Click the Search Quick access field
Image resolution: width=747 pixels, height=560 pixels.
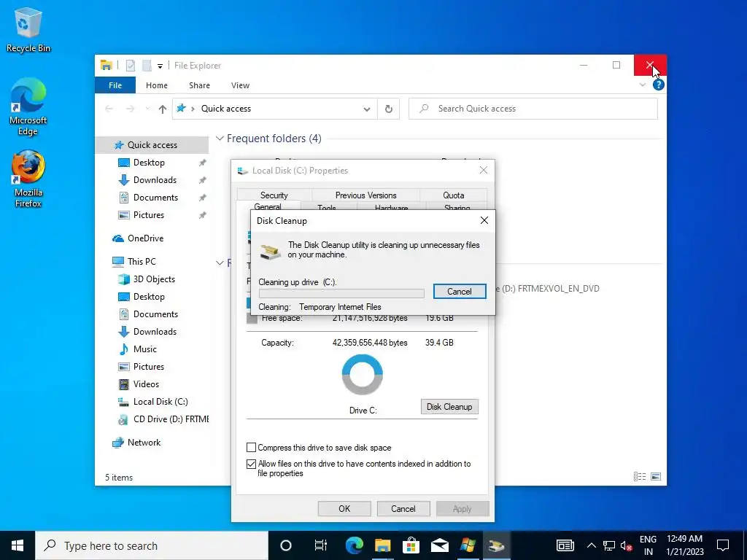pyautogui.click(x=533, y=109)
